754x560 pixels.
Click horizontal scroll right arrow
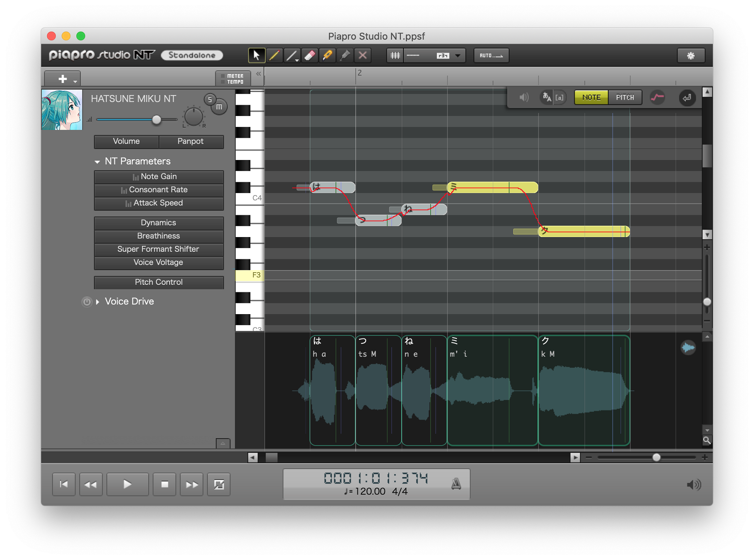[575, 457]
